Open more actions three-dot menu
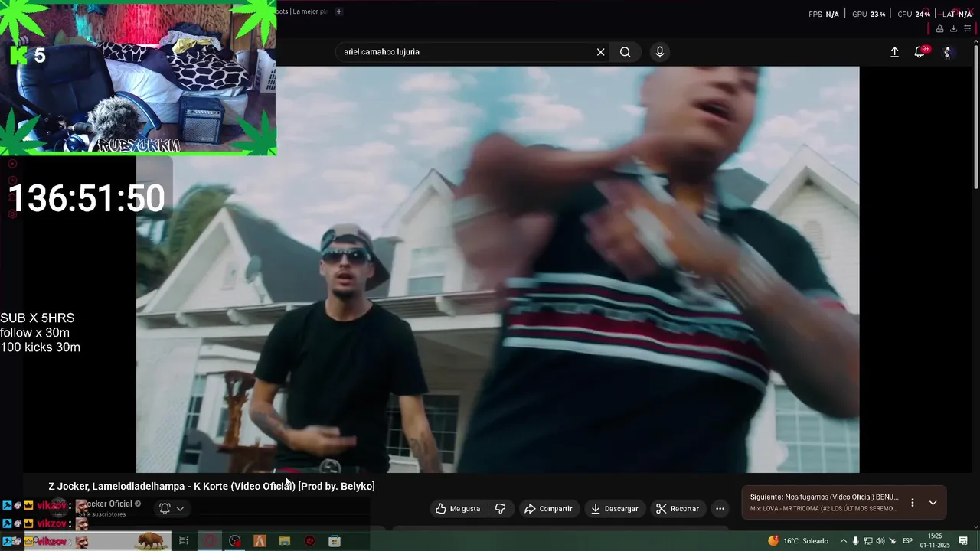Screen dimensions: 980x551 tap(720, 509)
